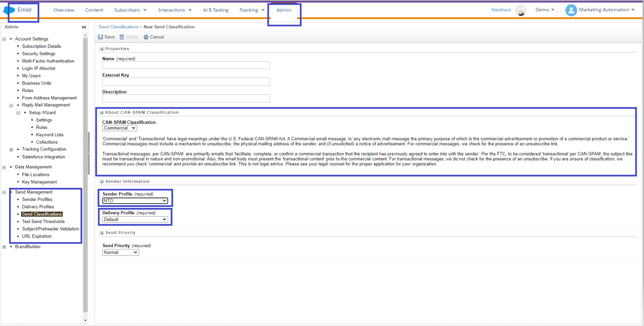
Task: Open the Sender Profile dropdown
Action: coord(135,201)
